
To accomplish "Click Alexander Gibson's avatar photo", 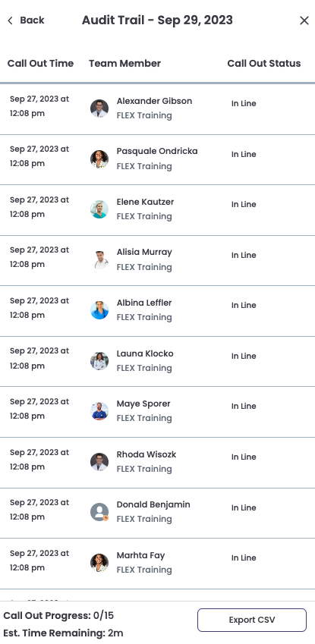I will point(99,108).
